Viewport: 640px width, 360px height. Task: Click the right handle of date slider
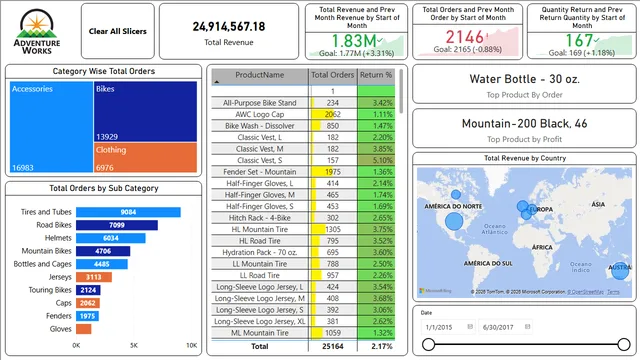(624, 344)
